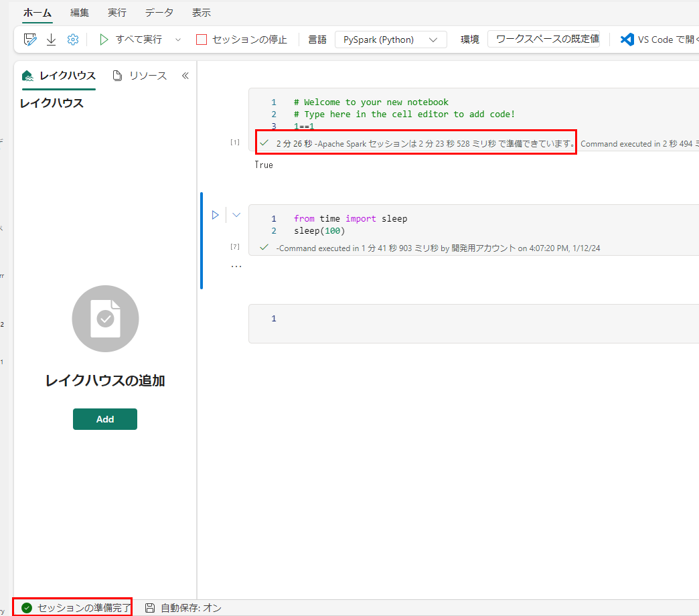Open notebook settings gear icon
This screenshot has width=699, height=616.
[x=73, y=40]
